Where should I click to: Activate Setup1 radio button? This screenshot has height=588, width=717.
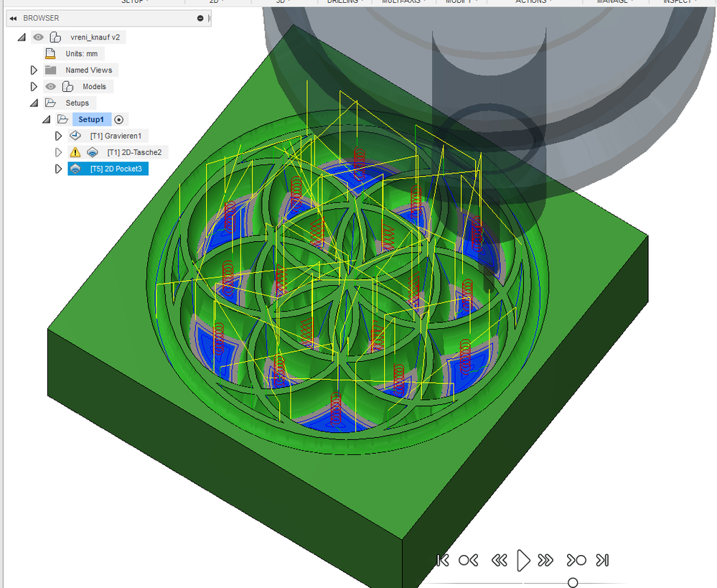tap(119, 119)
